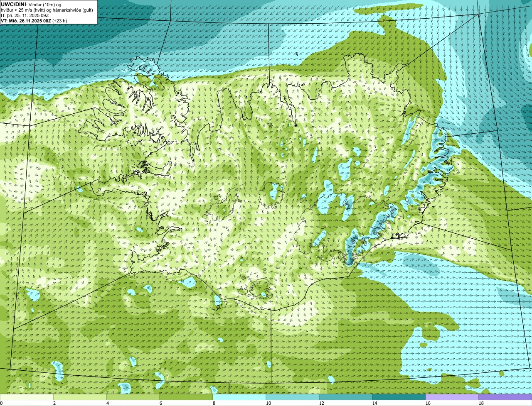532x406 pixels.
Task: Click the purple legend swatch above 18
Action: (x=505, y=397)
